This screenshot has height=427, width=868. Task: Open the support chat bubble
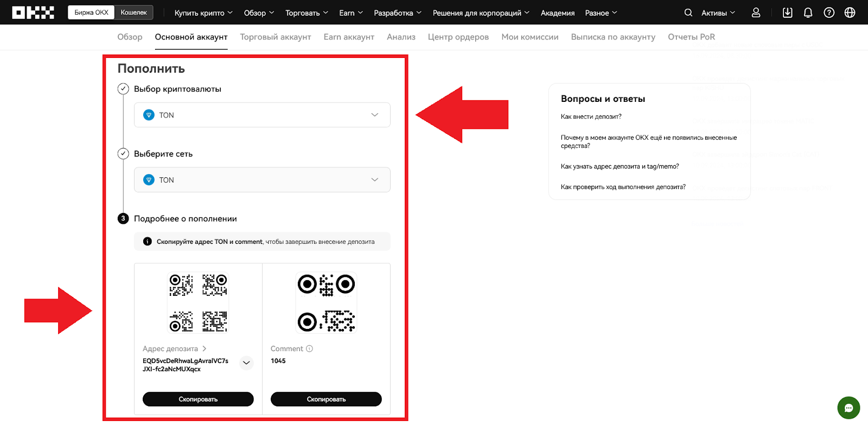pyautogui.click(x=848, y=408)
